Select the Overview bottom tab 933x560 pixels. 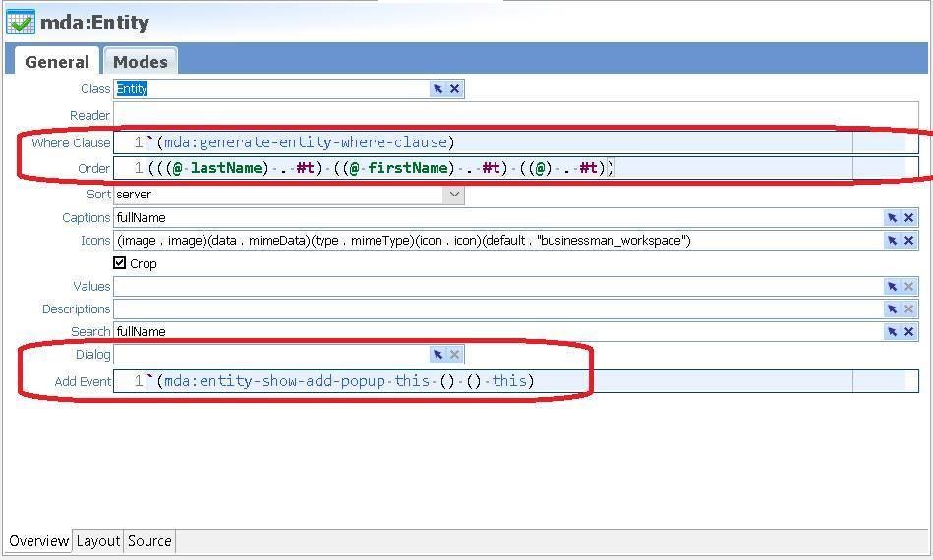(38, 540)
